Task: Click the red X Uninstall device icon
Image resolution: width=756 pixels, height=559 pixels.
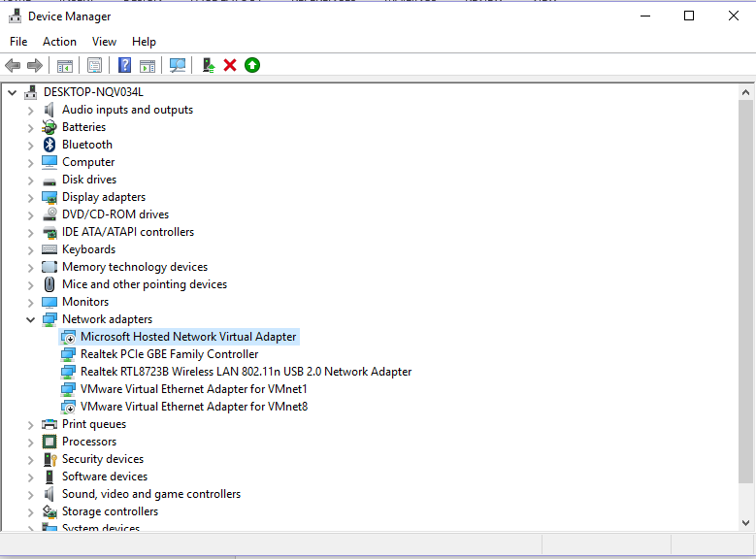Action: 230,65
